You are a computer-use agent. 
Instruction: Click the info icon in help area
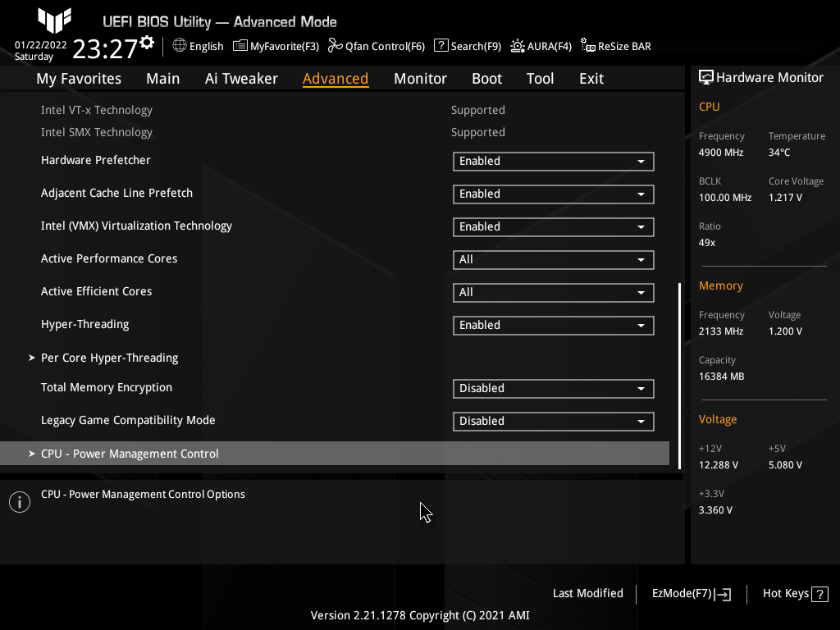pos(20,502)
